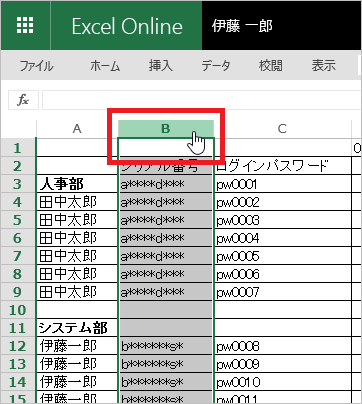
Task: Click empty cell C10
Action: [283, 310]
